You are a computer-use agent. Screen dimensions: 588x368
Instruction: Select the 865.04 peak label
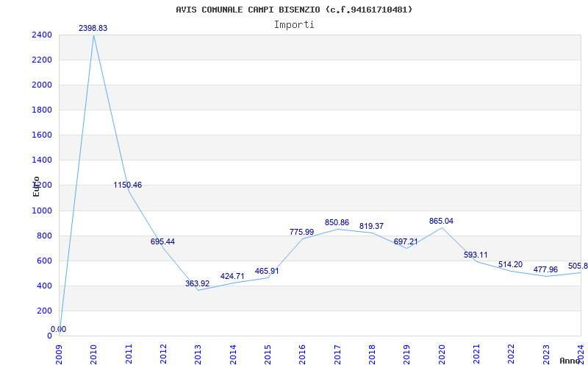point(442,222)
